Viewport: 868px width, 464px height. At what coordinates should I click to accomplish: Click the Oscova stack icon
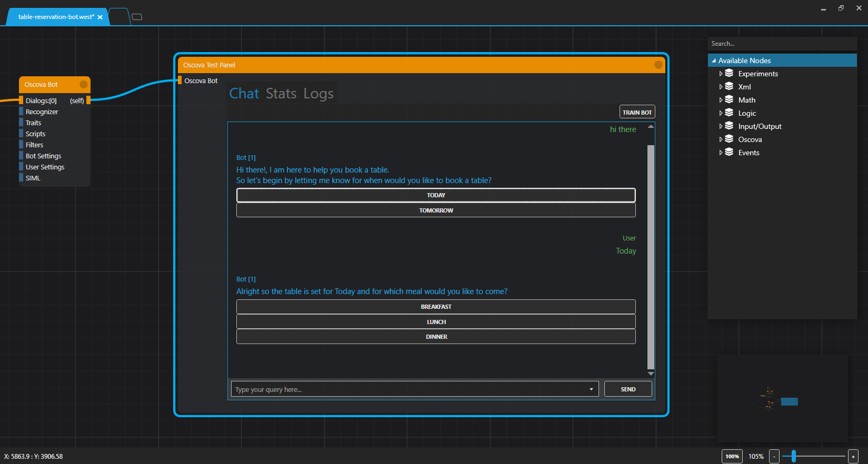coord(729,139)
